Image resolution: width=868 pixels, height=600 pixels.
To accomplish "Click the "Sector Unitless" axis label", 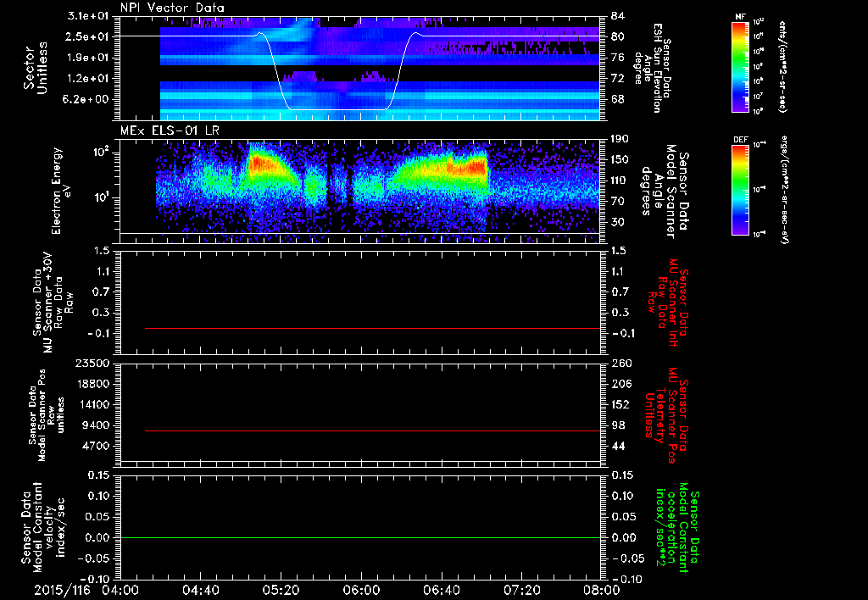I will [x=36, y=68].
